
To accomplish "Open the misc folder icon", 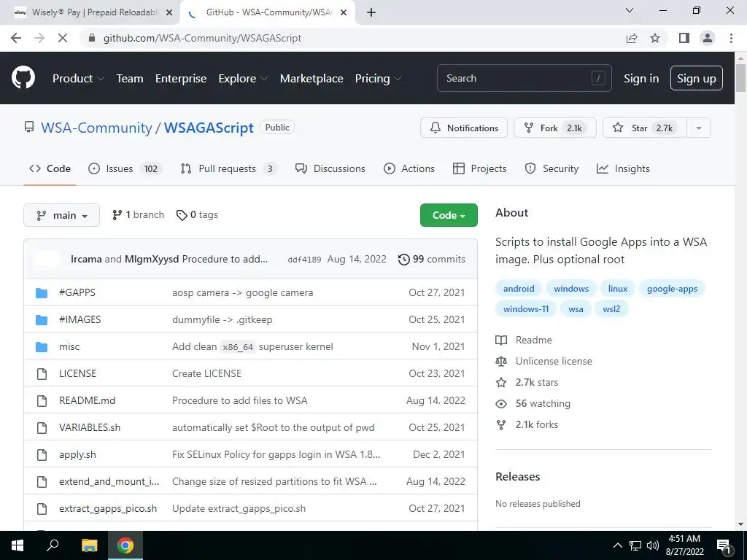I will [x=42, y=346].
